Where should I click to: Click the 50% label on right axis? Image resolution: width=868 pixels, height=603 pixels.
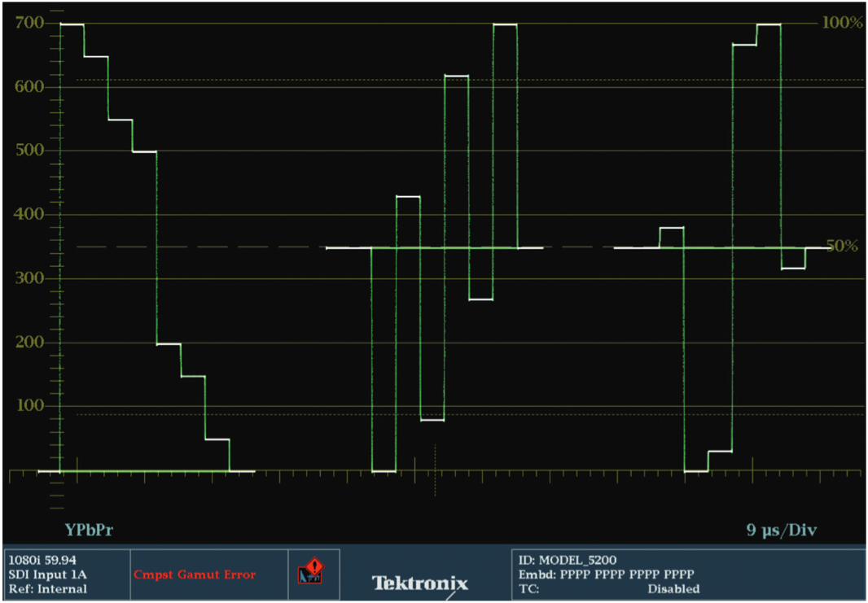[842, 247]
